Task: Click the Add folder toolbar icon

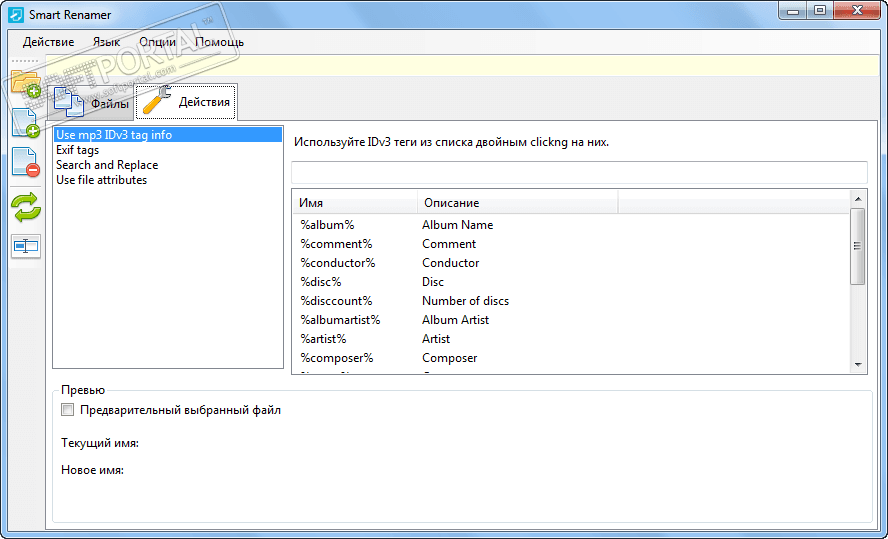Action: click(x=25, y=84)
